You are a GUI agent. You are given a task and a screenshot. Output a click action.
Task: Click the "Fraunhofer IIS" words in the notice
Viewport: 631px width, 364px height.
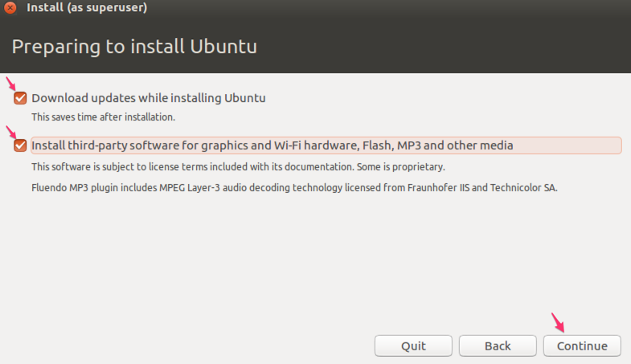[438, 188]
